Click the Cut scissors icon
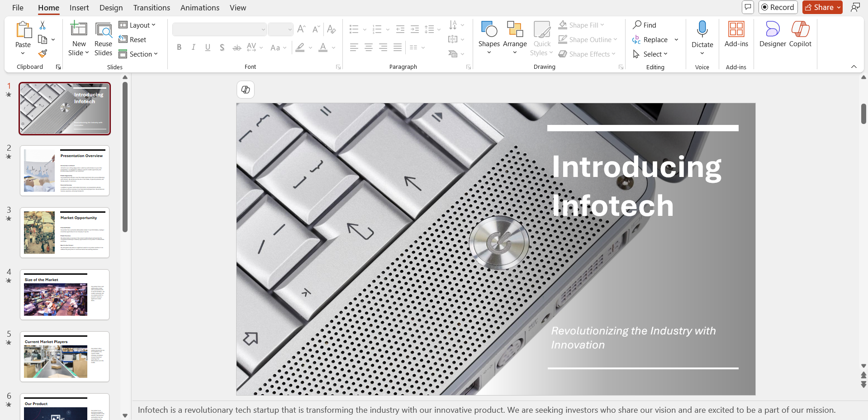This screenshot has width=868, height=420. [x=43, y=25]
